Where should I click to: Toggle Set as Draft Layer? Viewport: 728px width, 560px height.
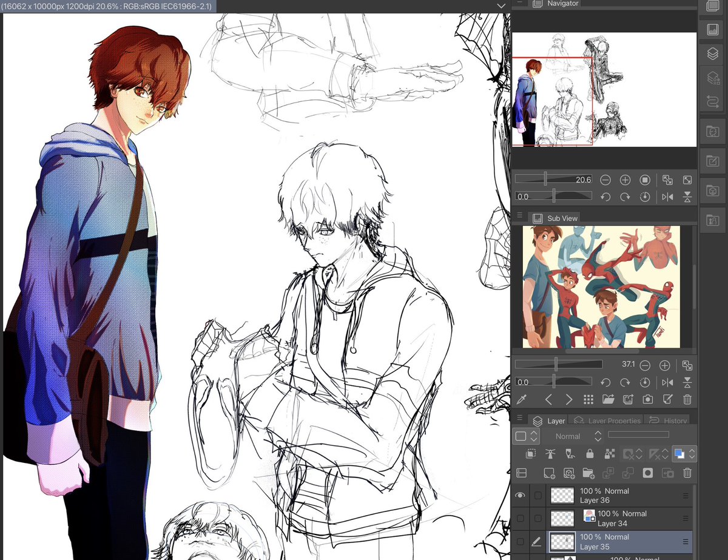[570, 454]
